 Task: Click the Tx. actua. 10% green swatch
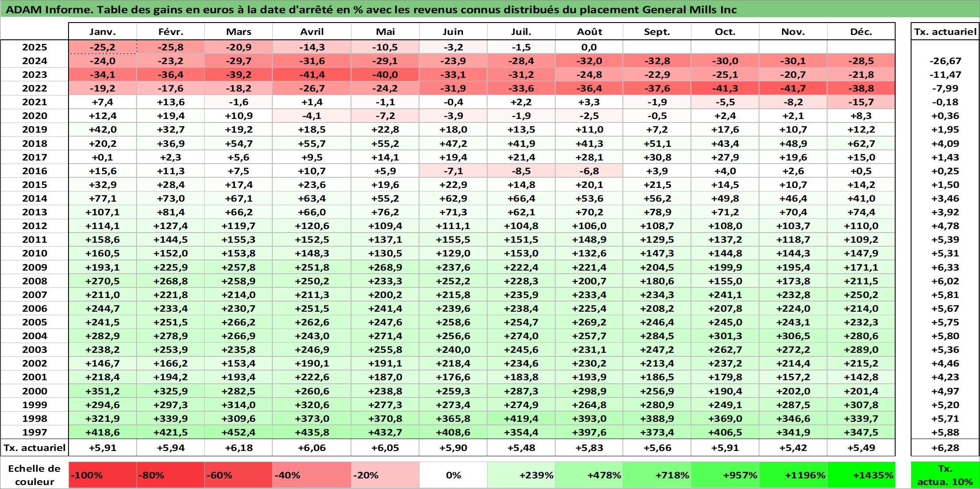945,475
